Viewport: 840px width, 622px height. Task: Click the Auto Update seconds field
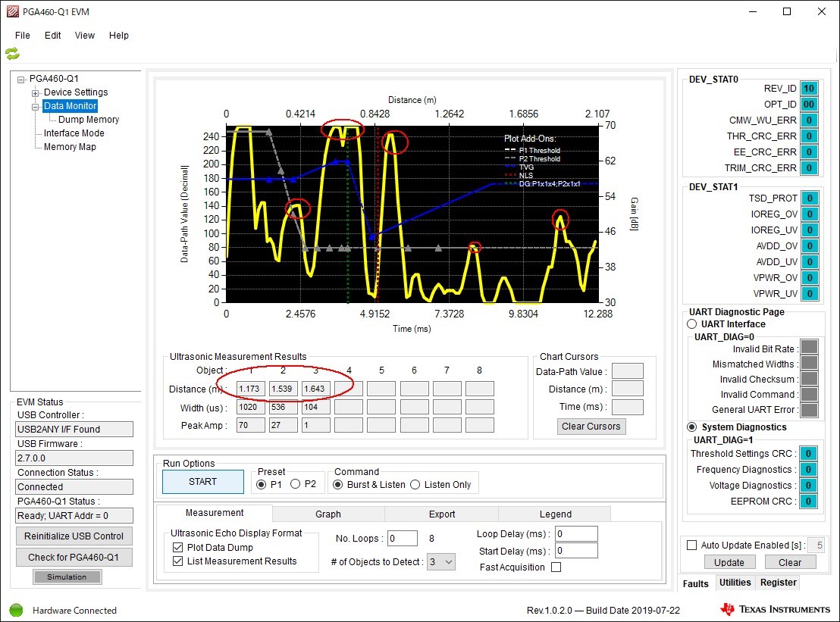(x=816, y=545)
